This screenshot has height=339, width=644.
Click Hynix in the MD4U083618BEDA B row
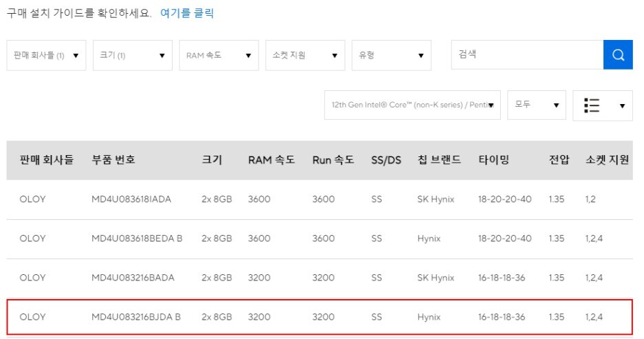429,238
